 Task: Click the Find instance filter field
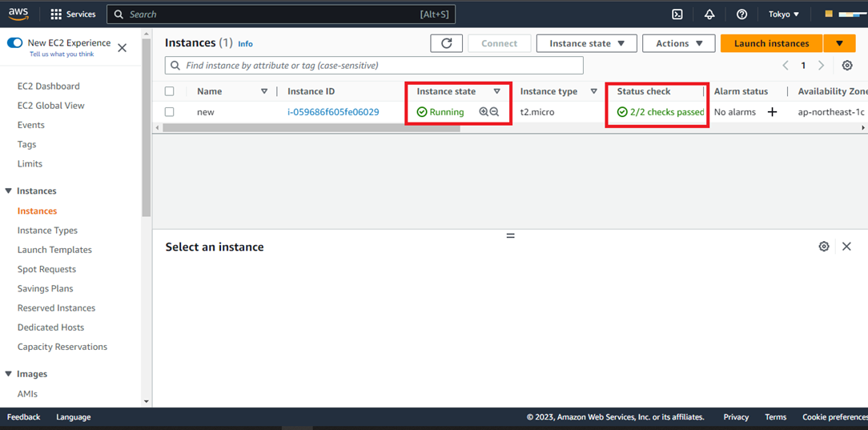[374, 66]
